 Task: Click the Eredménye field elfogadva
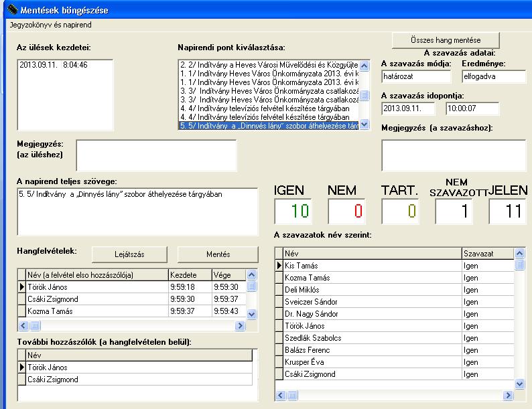point(494,76)
